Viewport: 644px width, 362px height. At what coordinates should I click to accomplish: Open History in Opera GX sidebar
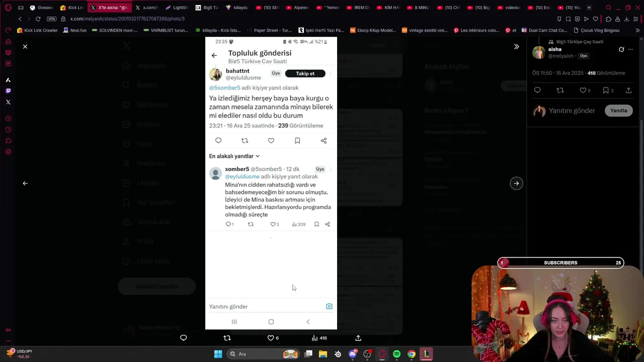[8, 130]
